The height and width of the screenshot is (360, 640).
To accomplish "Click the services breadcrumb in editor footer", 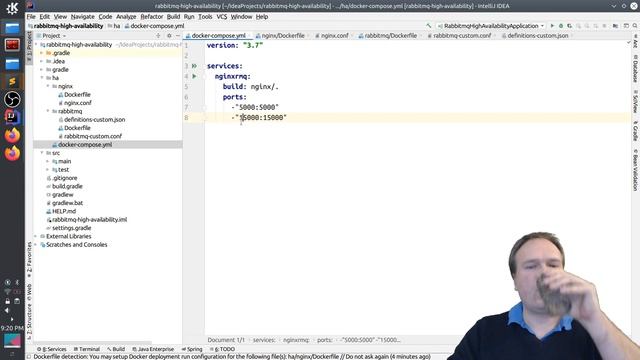I will pyautogui.click(x=264, y=340).
